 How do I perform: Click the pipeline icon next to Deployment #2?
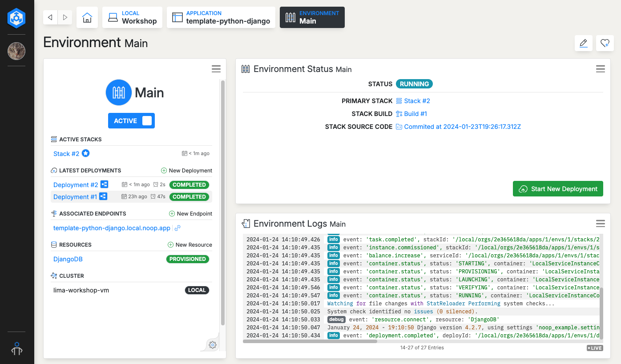(104, 184)
